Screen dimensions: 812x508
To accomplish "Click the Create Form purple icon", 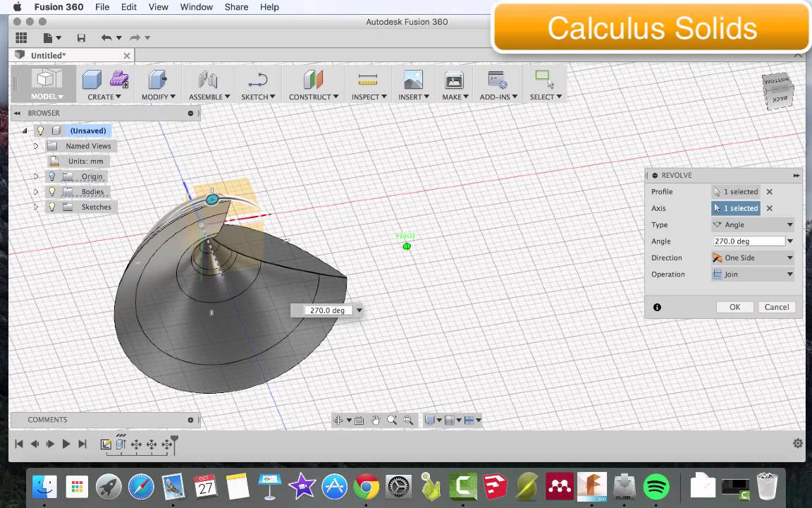I will (x=120, y=79).
